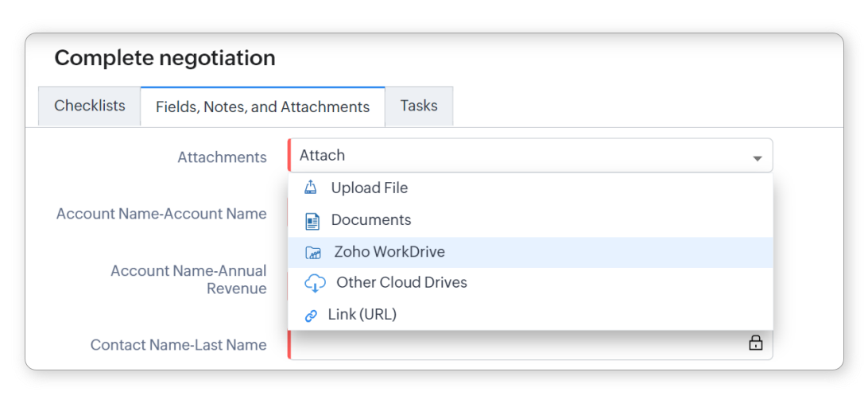Expand the Attach dropdown arrow
Image resolution: width=868 pixels, height=403 pixels.
(758, 157)
